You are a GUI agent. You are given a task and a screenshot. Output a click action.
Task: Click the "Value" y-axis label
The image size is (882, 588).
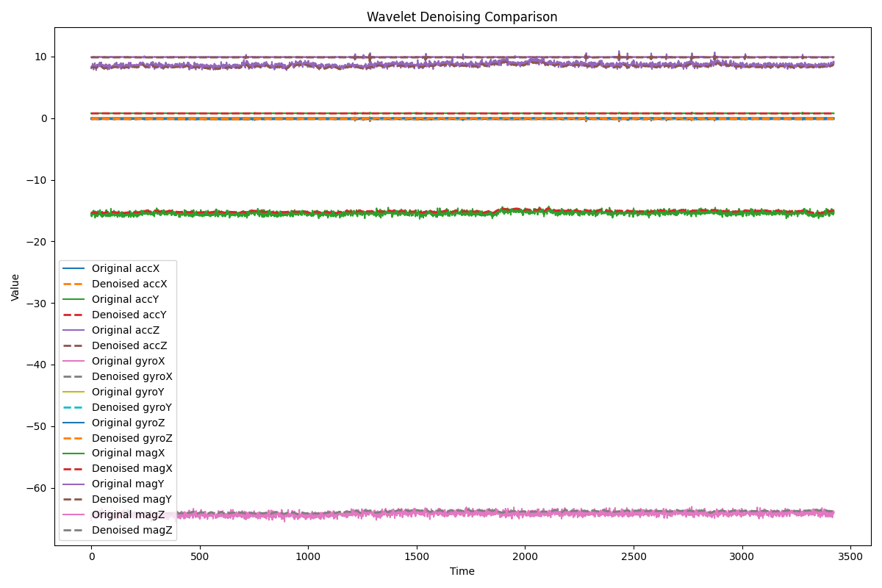click(15, 287)
